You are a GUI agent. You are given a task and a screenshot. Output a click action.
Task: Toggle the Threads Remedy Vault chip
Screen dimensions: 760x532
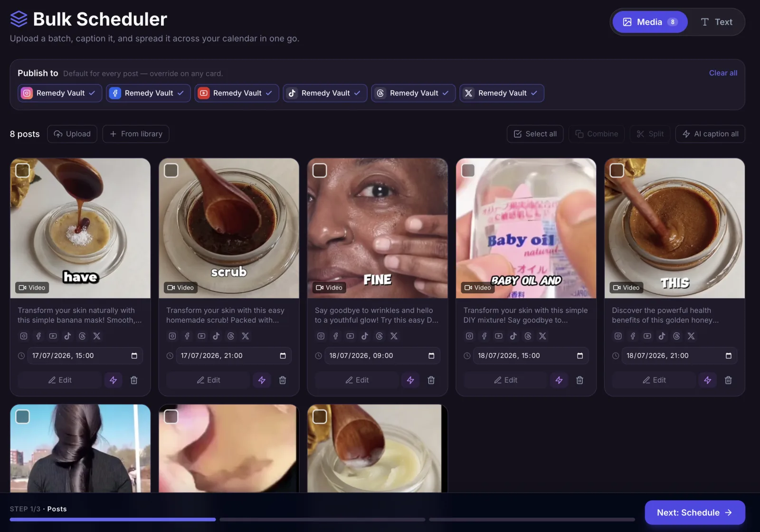pyautogui.click(x=413, y=93)
